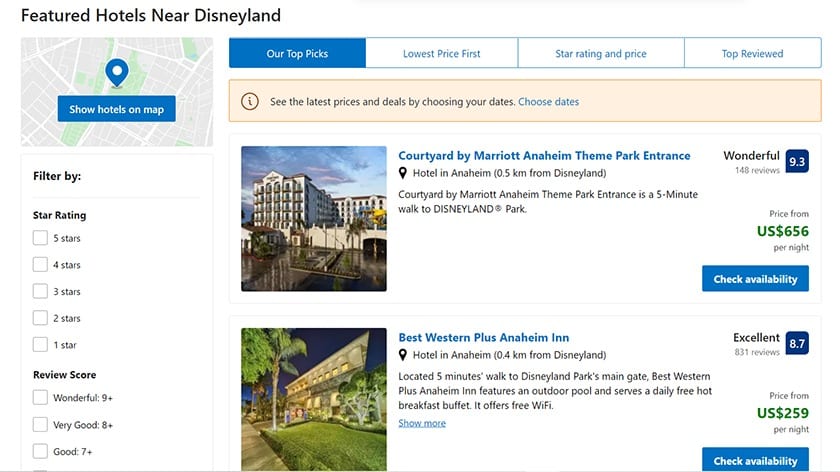Image resolution: width=840 pixels, height=472 pixels.
Task: Tick the 4 stars checkbox
Action: pos(40,265)
